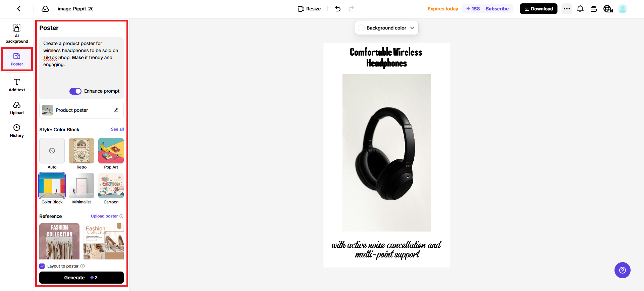
Task: Open the three-dot more options menu
Action: pyautogui.click(x=567, y=9)
